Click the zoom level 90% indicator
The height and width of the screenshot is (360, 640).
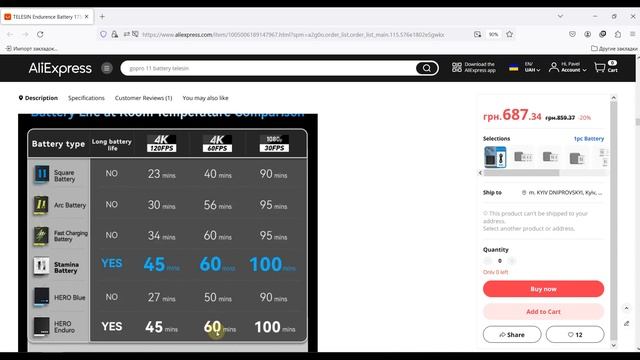pos(493,34)
